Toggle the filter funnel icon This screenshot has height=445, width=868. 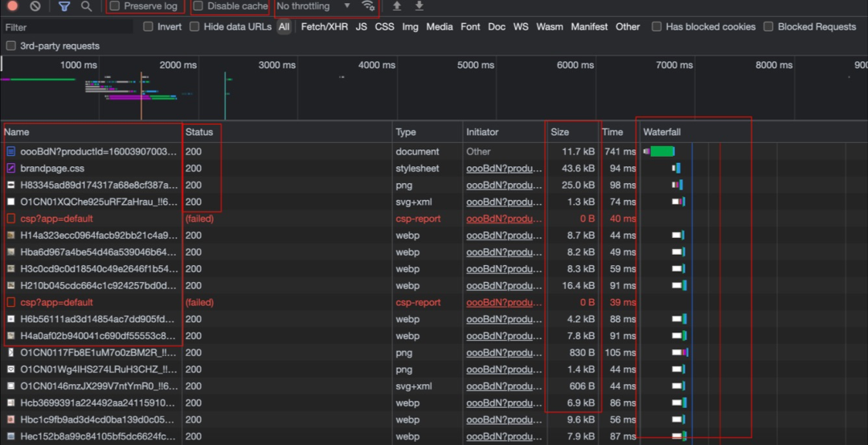pyautogui.click(x=64, y=6)
